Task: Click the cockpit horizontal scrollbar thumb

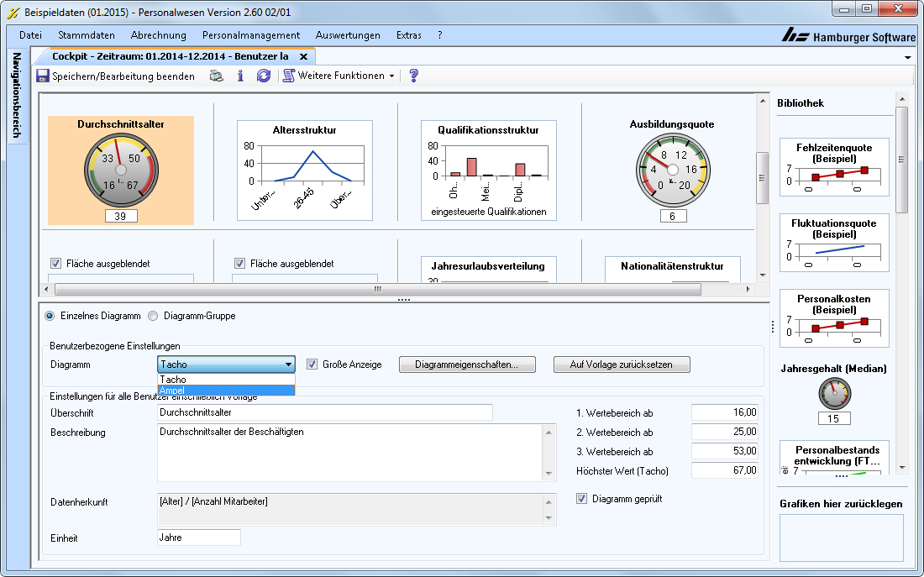Action: (x=378, y=290)
